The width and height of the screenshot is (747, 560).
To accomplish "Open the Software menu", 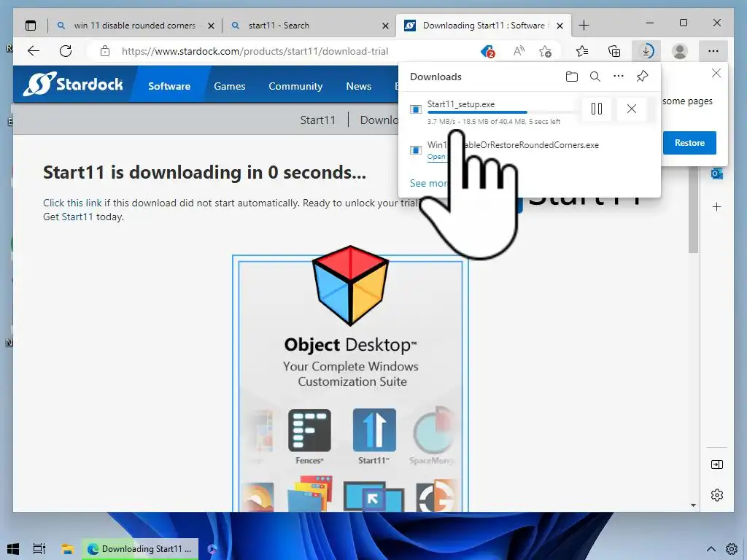I will (169, 86).
